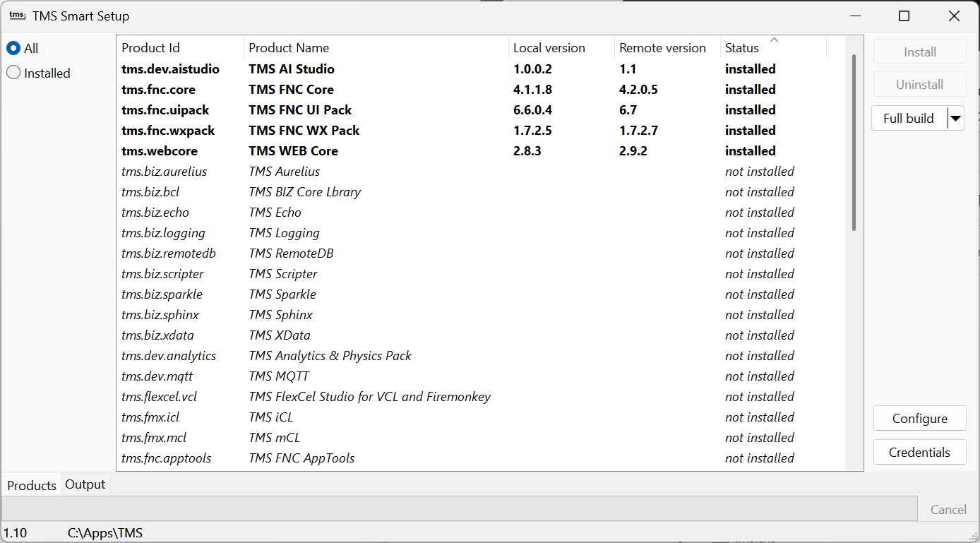Image resolution: width=980 pixels, height=543 pixels.
Task: Select the tms.fnc.wxpack row
Action: point(480,131)
